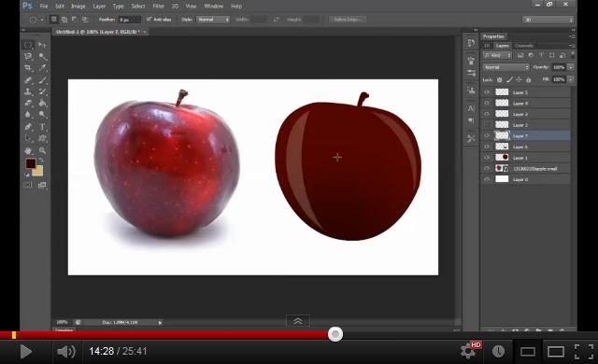The width and height of the screenshot is (598, 364).
Task: Open the Paragraph panel icon
Action: pyautogui.click(x=471, y=120)
